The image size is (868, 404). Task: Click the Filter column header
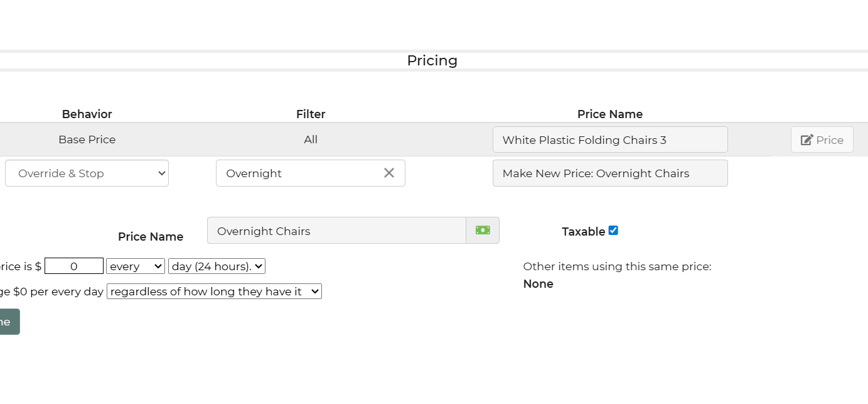coord(311,114)
